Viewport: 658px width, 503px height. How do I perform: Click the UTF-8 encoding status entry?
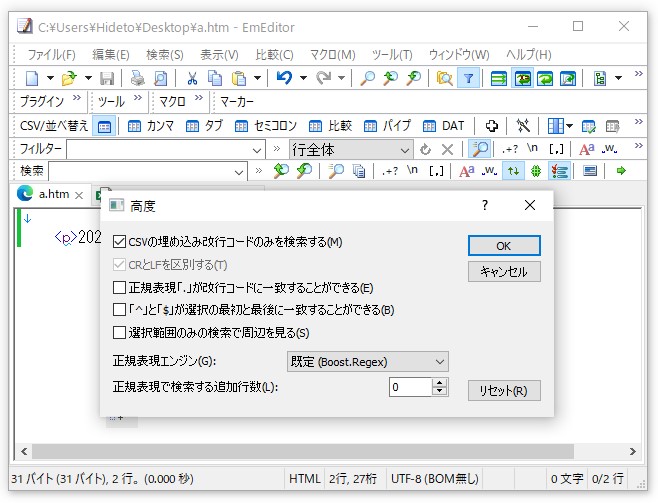434,479
